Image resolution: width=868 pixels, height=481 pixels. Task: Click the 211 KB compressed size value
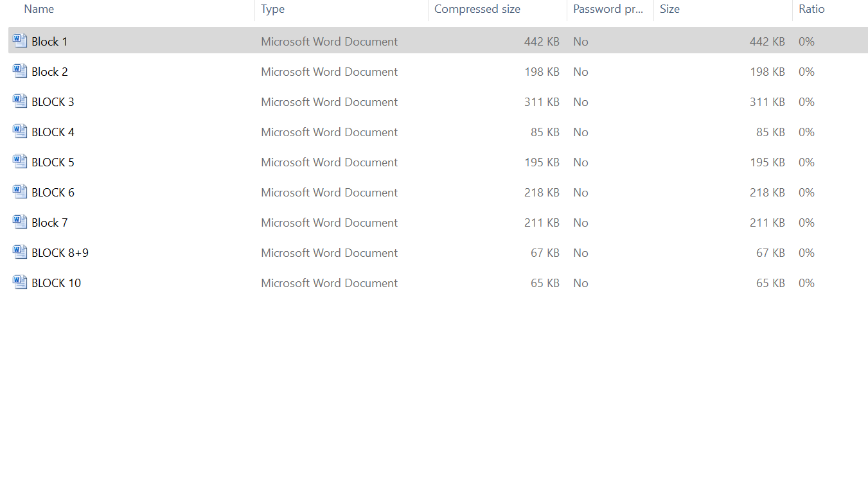(x=542, y=223)
